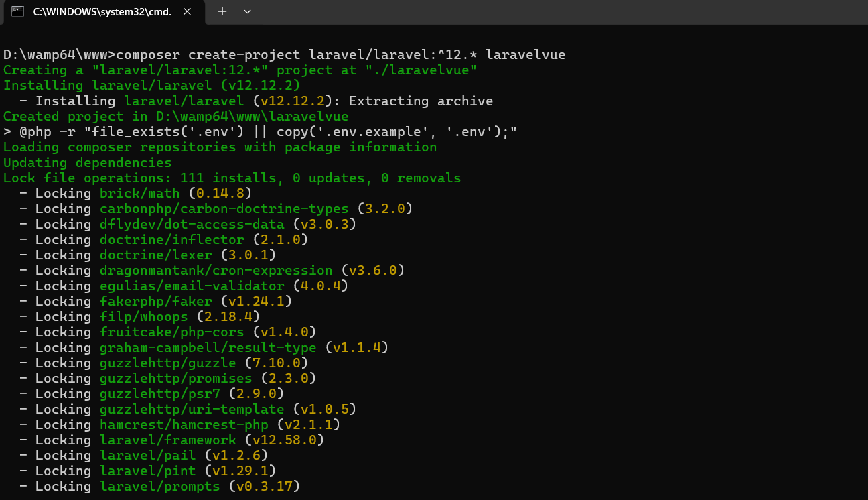Click the @php -r file_exists line
868x500 pixels.
(x=260, y=132)
